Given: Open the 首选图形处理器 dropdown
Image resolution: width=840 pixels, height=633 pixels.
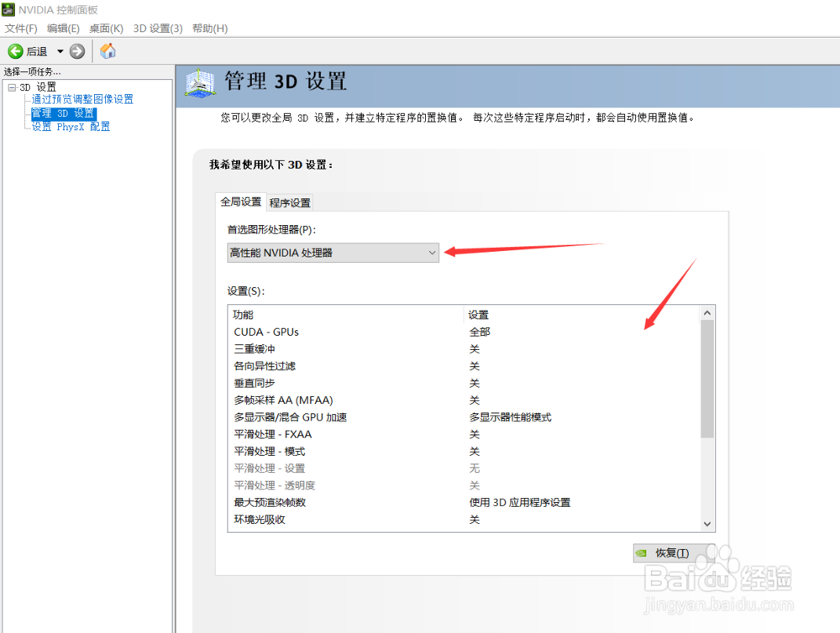Looking at the screenshot, I should point(333,253).
